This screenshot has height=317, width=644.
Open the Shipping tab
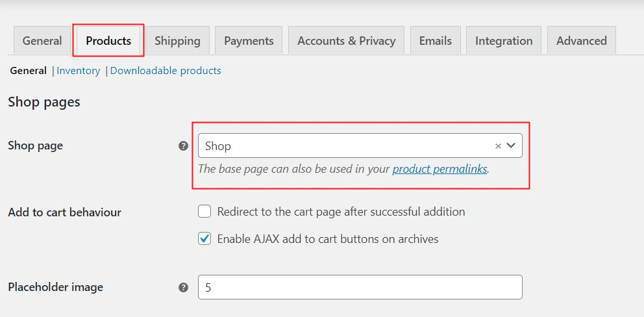pyautogui.click(x=177, y=41)
